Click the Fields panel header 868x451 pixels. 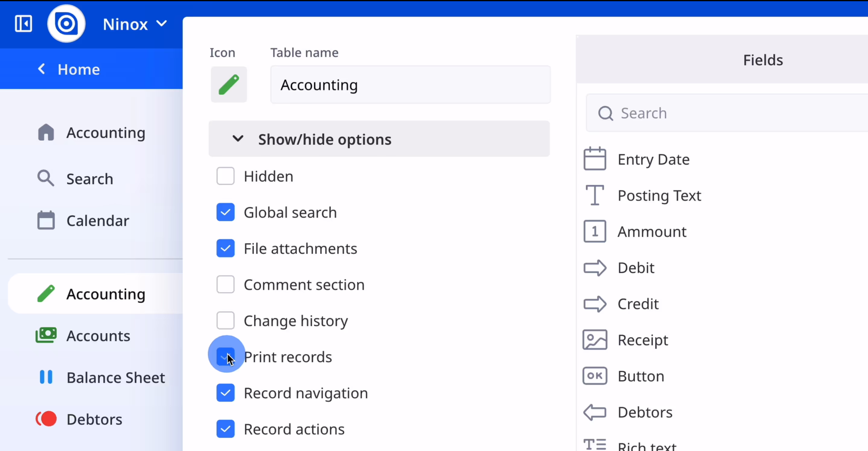tap(763, 60)
